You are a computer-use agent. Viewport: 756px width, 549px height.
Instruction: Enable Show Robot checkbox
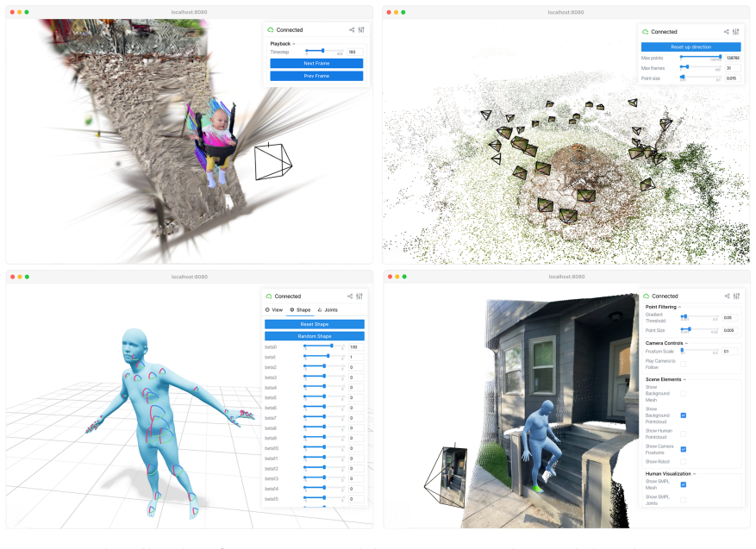(684, 461)
